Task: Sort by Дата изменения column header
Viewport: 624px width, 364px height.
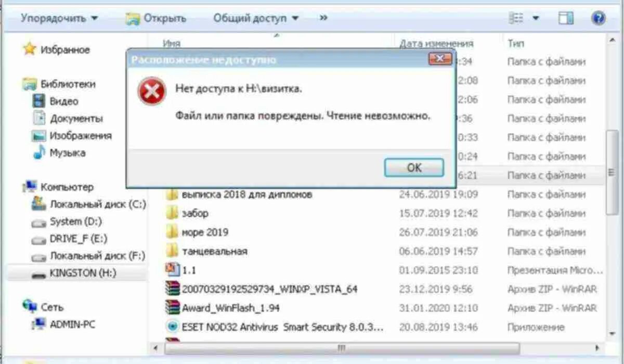Action: pyautogui.click(x=436, y=44)
